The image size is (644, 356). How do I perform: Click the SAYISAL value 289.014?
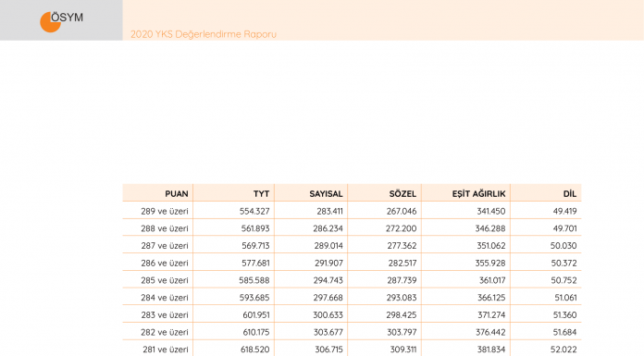coord(328,246)
